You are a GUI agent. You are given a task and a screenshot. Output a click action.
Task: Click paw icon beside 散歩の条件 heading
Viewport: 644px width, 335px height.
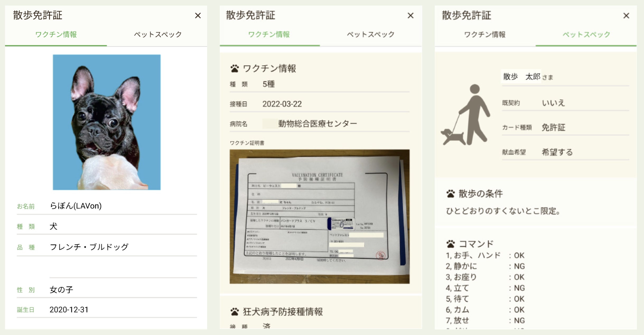pyautogui.click(x=450, y=194)
